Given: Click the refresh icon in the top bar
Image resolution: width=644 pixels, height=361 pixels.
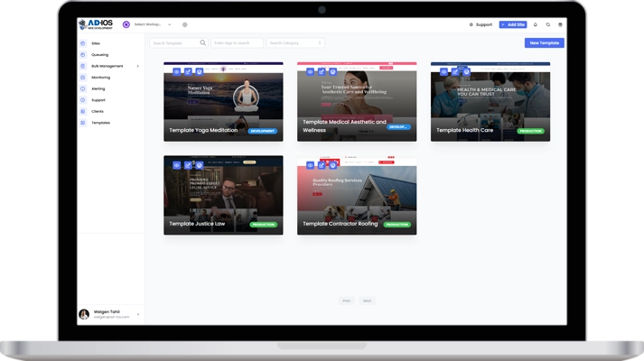Looking at the screenshot, I should click(548, 24).
